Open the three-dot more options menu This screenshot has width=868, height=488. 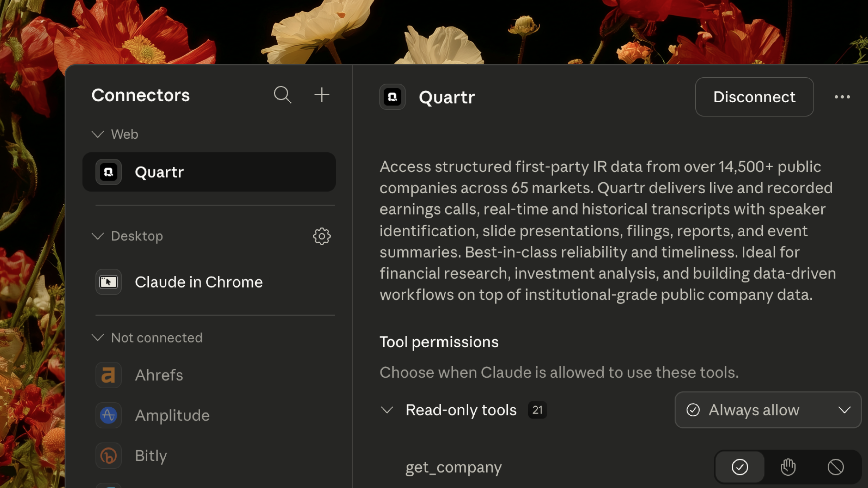click(x=842, y=97)
